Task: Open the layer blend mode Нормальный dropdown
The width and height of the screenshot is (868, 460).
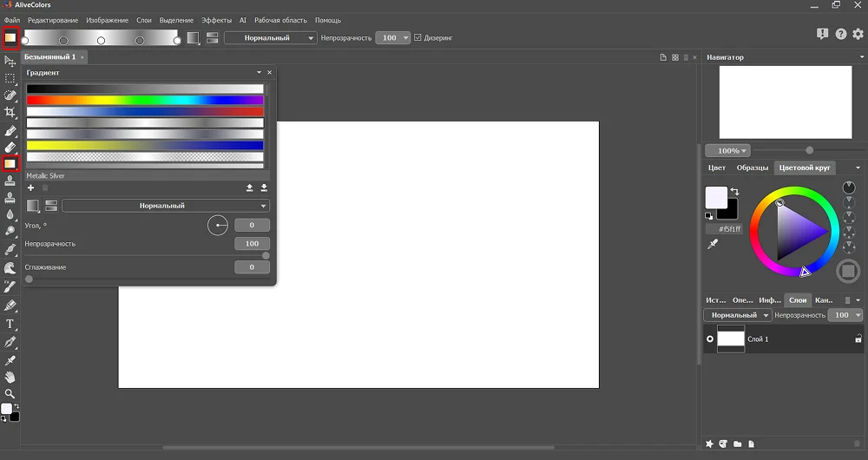Action: pyautogui.click(x=737, y=315)
